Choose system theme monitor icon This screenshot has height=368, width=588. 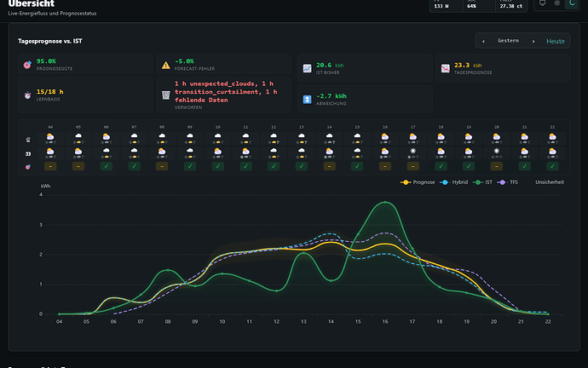[543, 3]
